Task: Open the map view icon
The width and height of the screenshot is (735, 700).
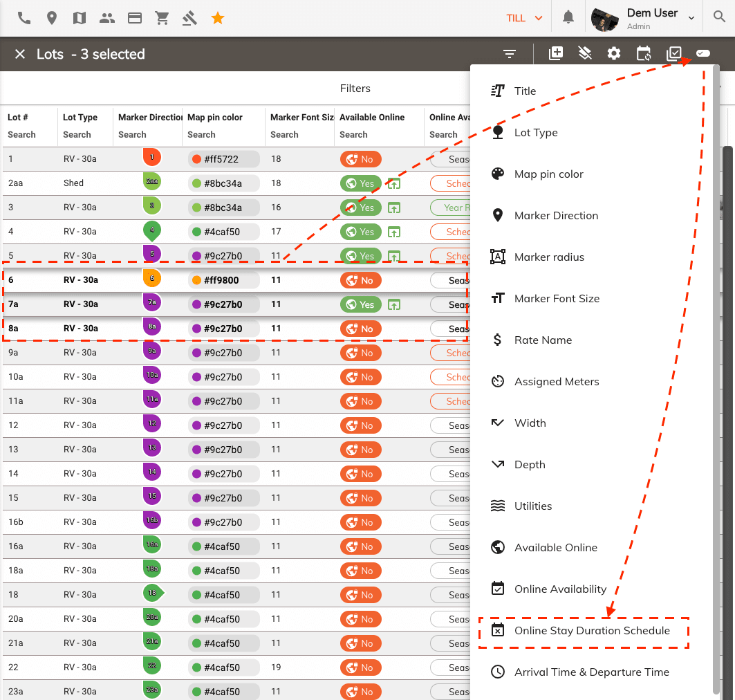Action: pos(80,18)
